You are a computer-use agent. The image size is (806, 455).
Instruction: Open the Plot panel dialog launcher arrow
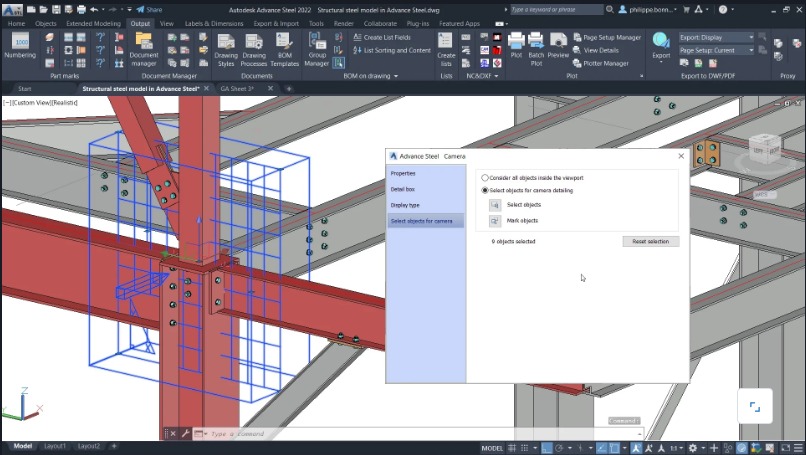pos(642,76)
